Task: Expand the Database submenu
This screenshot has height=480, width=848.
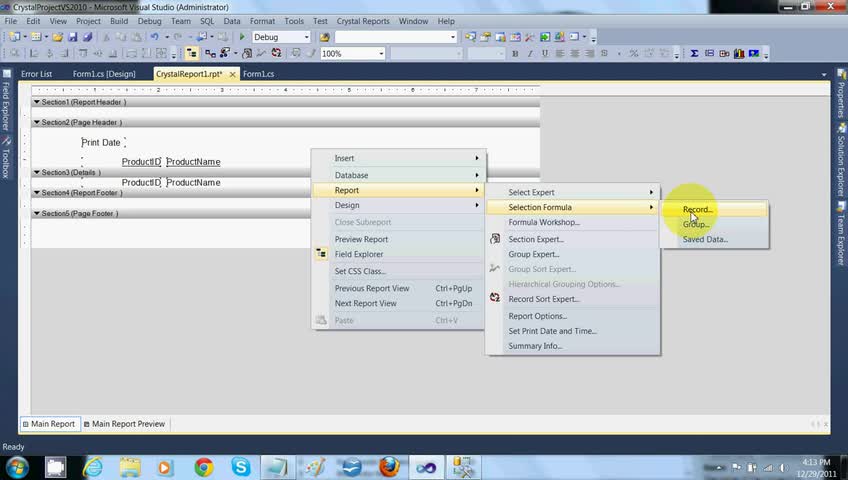Action: 399,175
